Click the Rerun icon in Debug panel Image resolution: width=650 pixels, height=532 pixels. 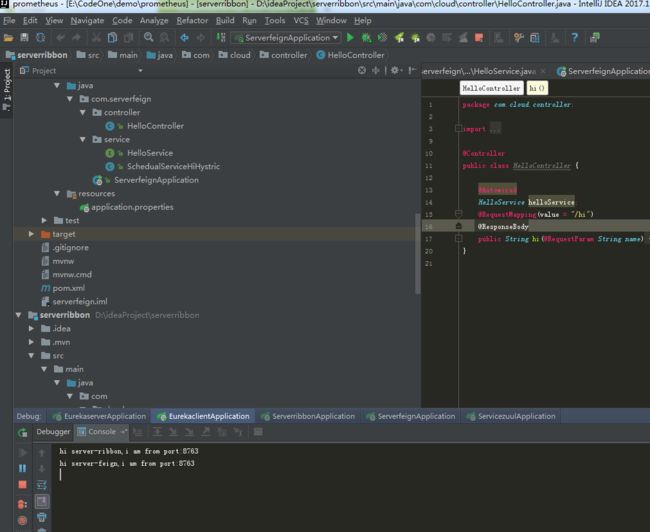pos(22,433)
